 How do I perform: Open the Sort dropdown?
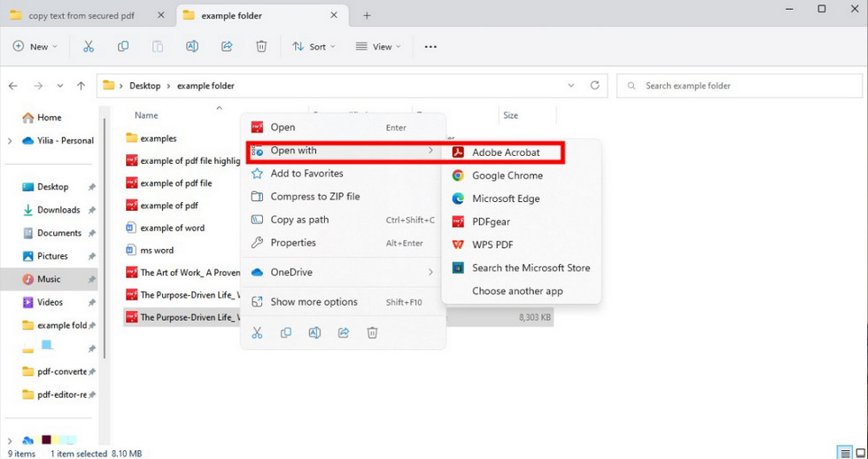coord(314,46)
